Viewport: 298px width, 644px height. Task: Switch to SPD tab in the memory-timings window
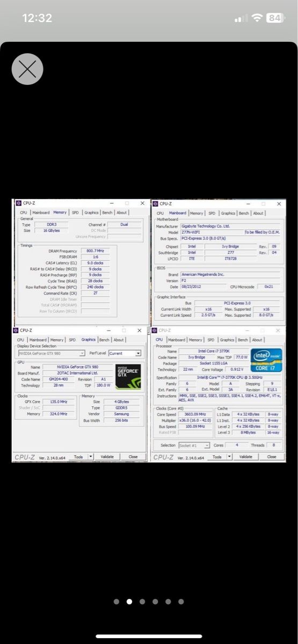(x=75, y=213)
